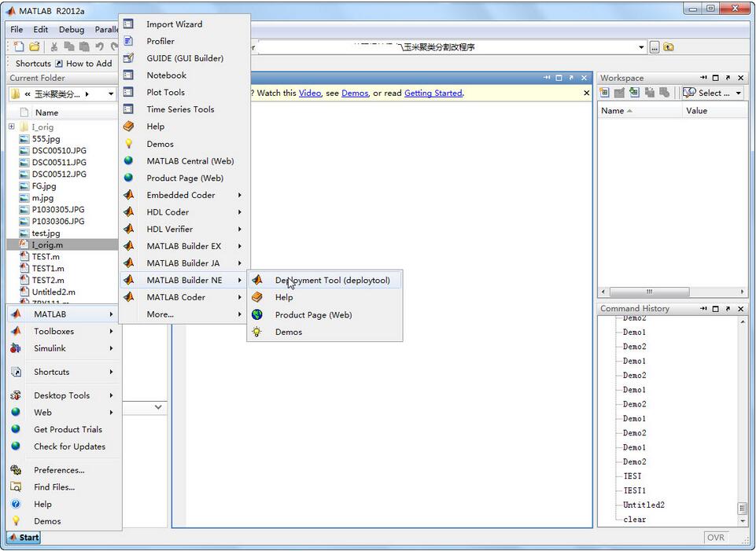Expand the MATLAB Builder EX submenu
Viewport: 756px width, 551px height.
coord(240,246)
